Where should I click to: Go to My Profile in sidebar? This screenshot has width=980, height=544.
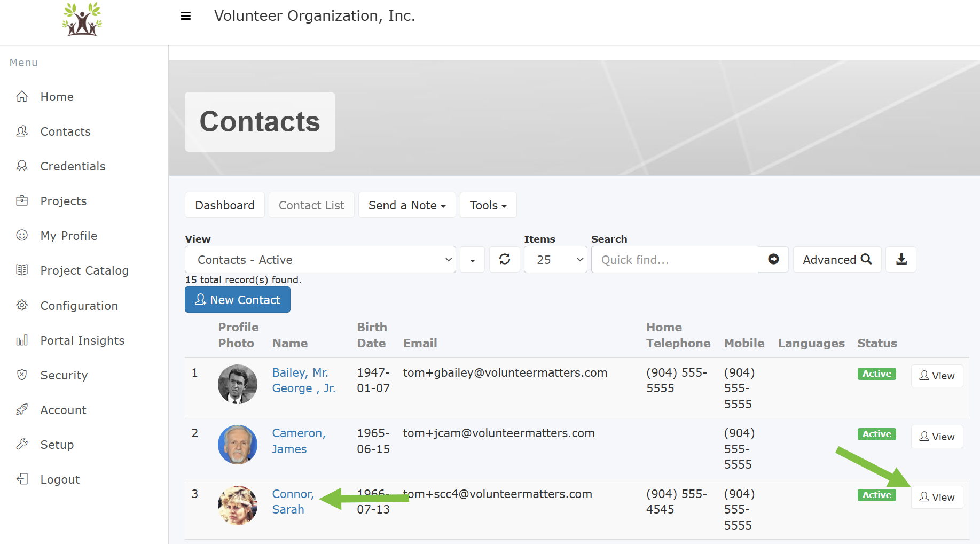69,236
